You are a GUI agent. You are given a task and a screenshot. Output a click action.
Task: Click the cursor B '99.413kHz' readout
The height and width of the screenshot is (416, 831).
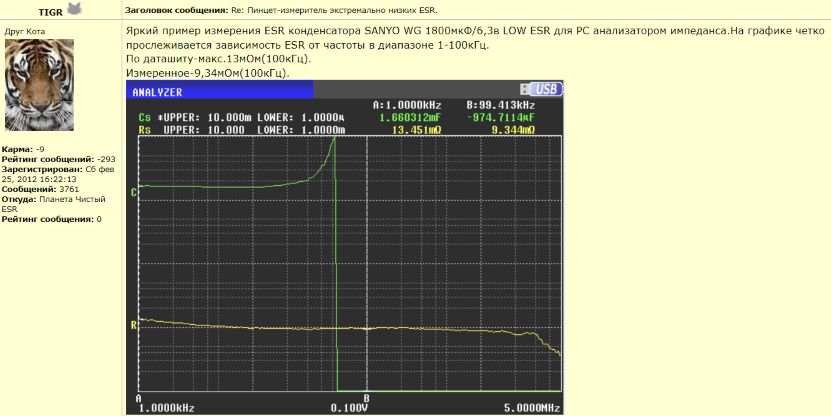[x=500, y=105]
